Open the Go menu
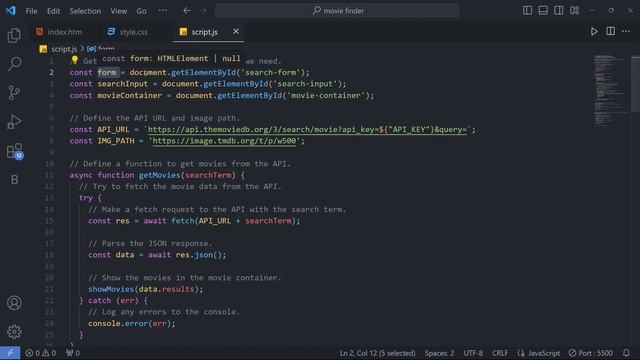Viewport: 640px width, 360px height. (x=141, y=11)
